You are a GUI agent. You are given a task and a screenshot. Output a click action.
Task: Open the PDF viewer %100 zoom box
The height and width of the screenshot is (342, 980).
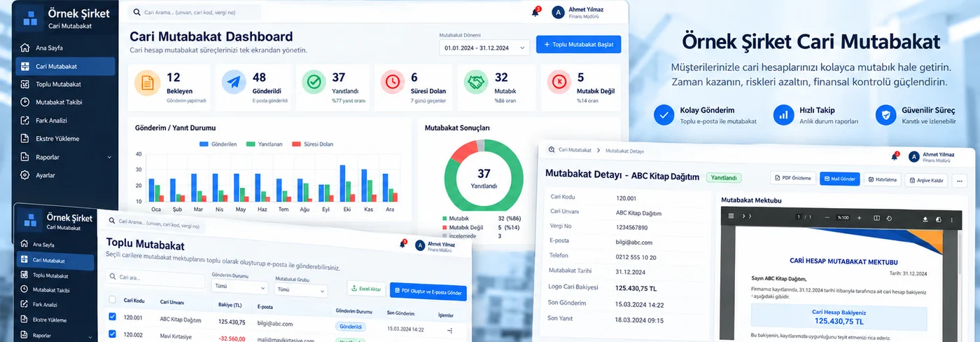843,218
